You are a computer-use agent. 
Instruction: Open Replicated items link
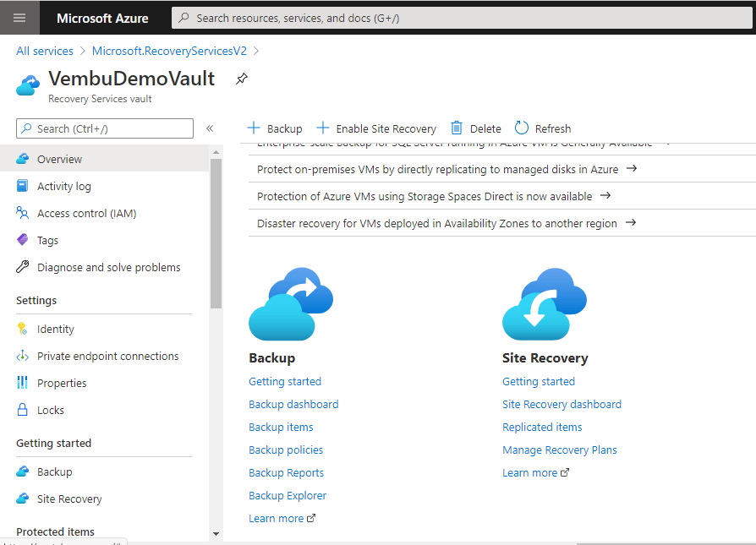[542, 428]
